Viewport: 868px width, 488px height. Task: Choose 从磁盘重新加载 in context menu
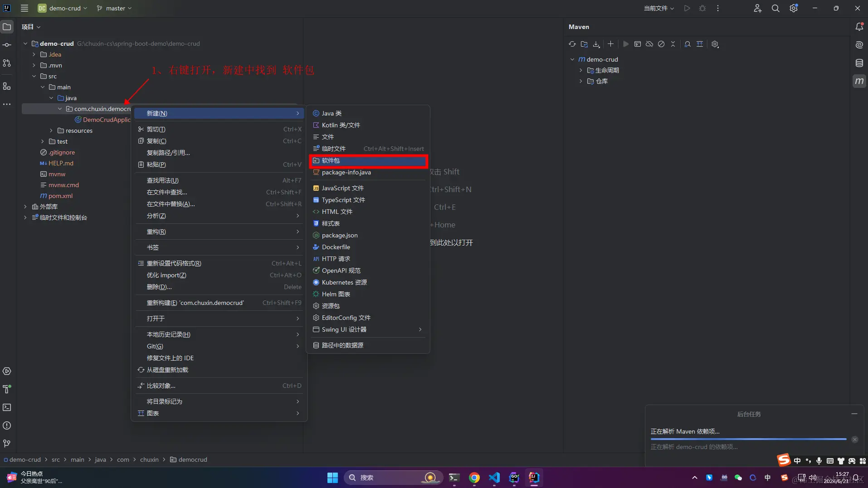coord(219,370)
